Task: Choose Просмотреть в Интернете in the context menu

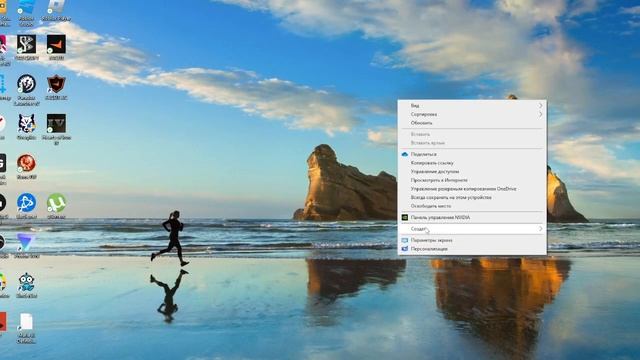Action: (x=472, y=180)
